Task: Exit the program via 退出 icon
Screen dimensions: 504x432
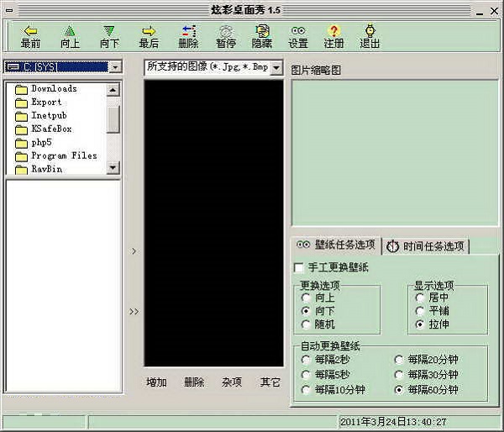Action: click(x=370, y=30)
